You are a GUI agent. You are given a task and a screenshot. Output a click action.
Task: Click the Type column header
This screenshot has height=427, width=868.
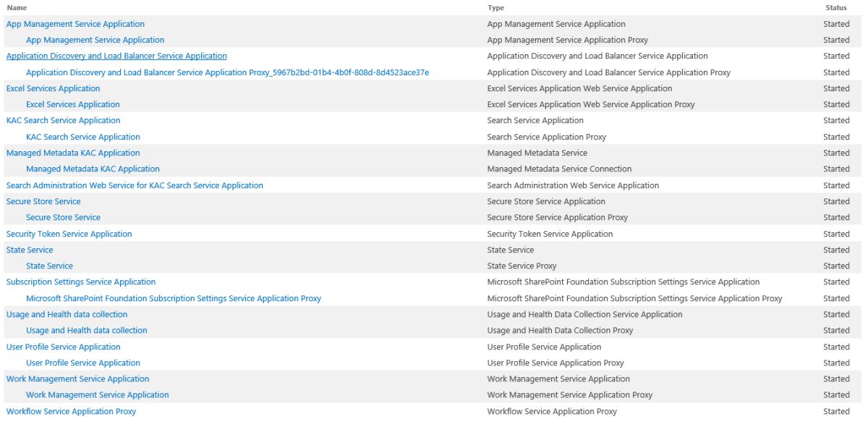[x=496, y=8]
